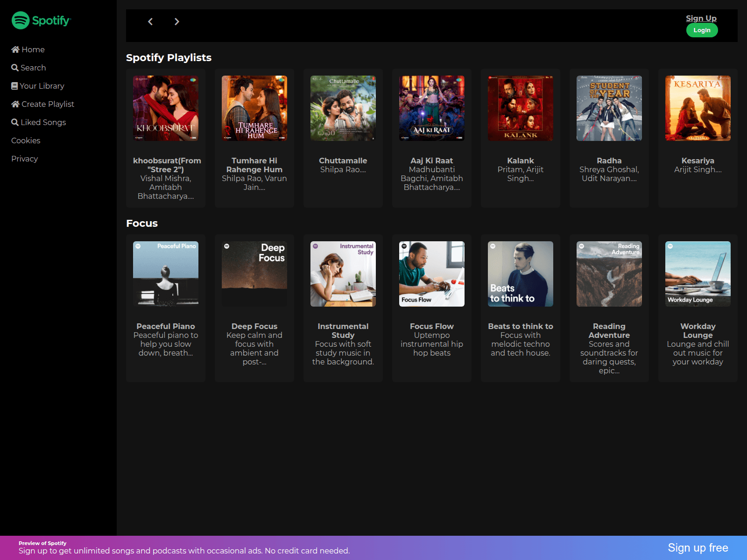Open the Tumhare Hi Rahenge Hum cover

(254, 108)
